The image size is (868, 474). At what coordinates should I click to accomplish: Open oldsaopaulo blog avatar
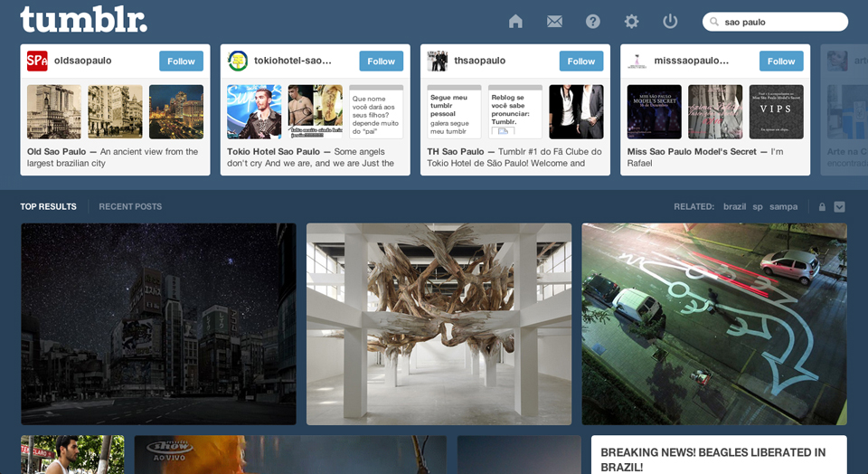(37, 61)
